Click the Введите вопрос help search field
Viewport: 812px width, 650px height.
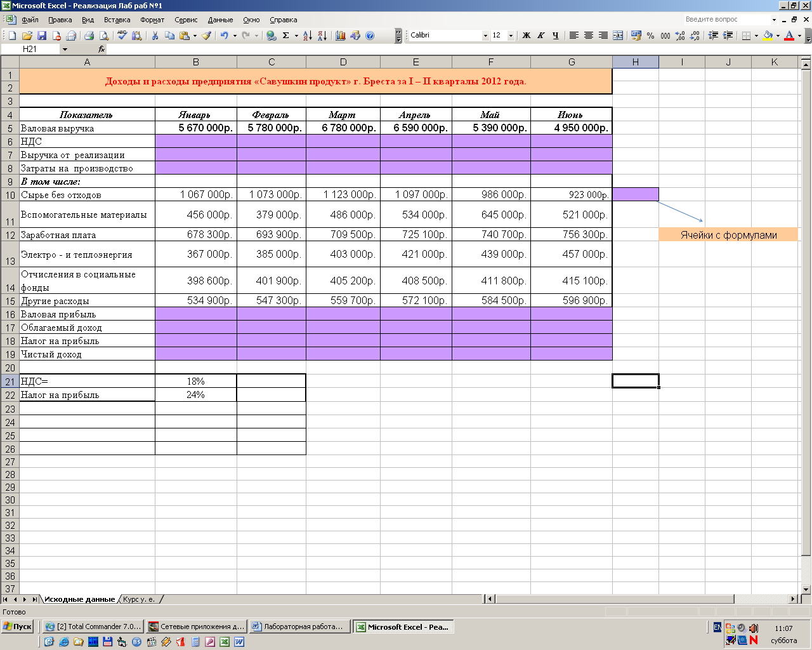pos(726,20)
